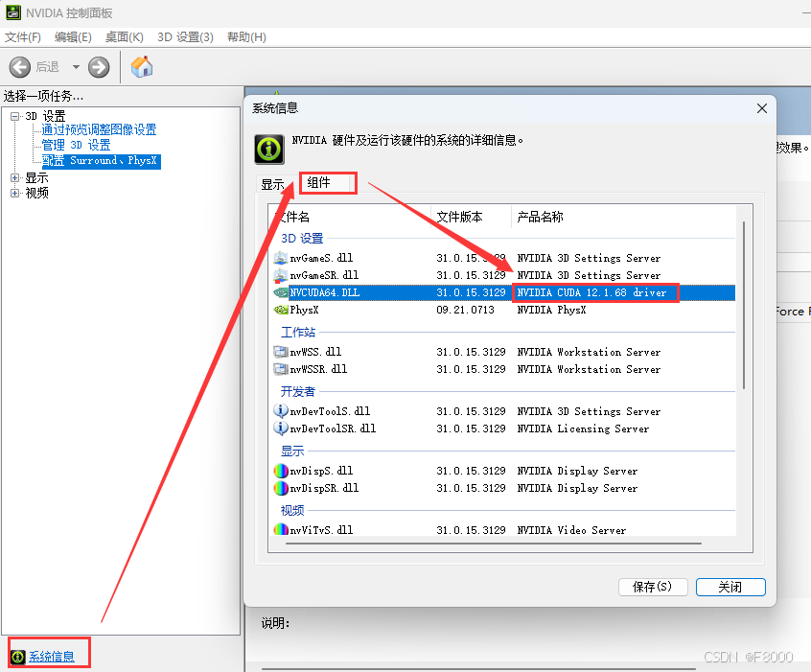The image size is (811, 672).
Task: Open the 编辑(E) menu
Action: tap(73, 37)
